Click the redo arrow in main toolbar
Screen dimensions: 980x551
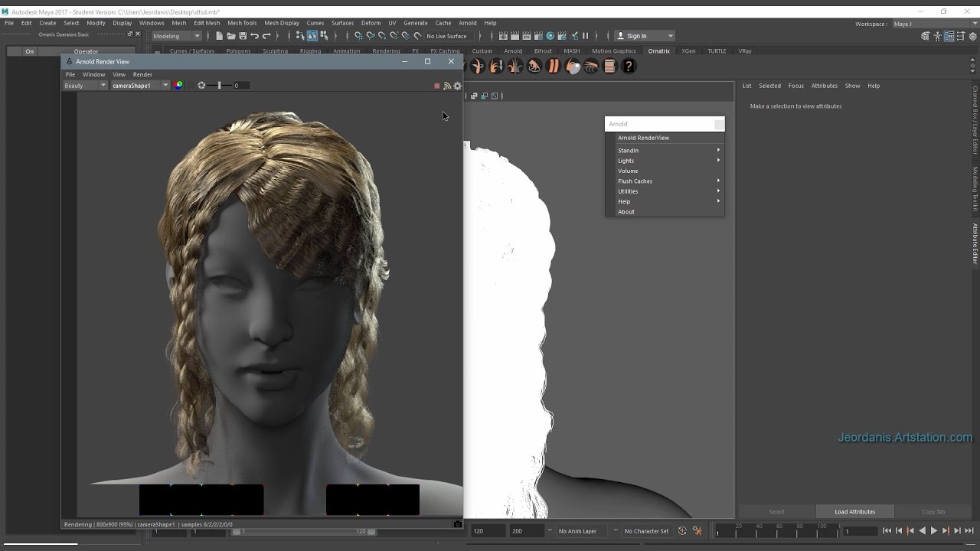(266, 36)
